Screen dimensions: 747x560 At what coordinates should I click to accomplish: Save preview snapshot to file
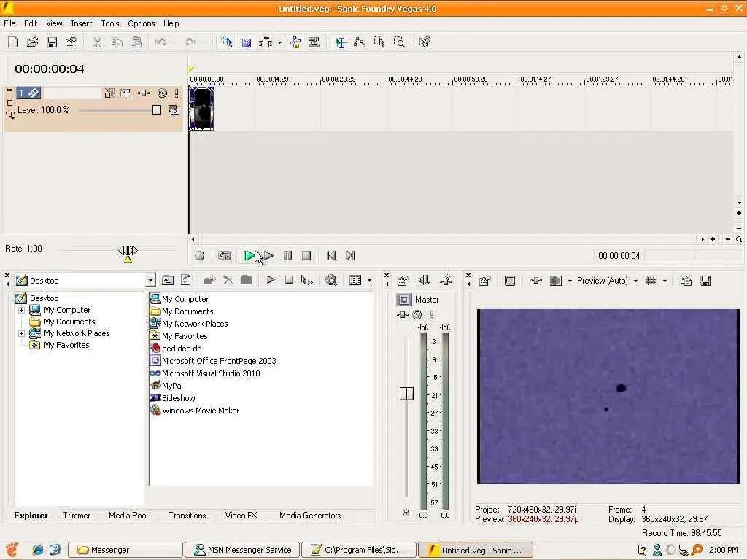coord(705,281)
